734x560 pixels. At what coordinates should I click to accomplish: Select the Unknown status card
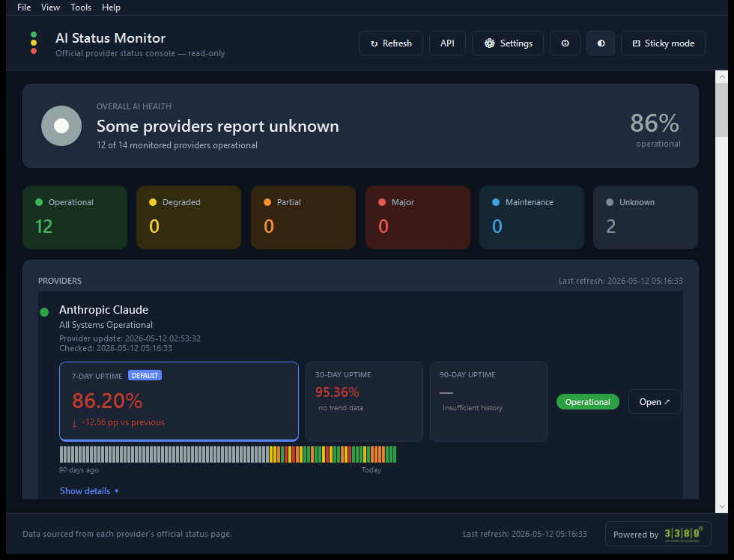(x=646, y=218)
